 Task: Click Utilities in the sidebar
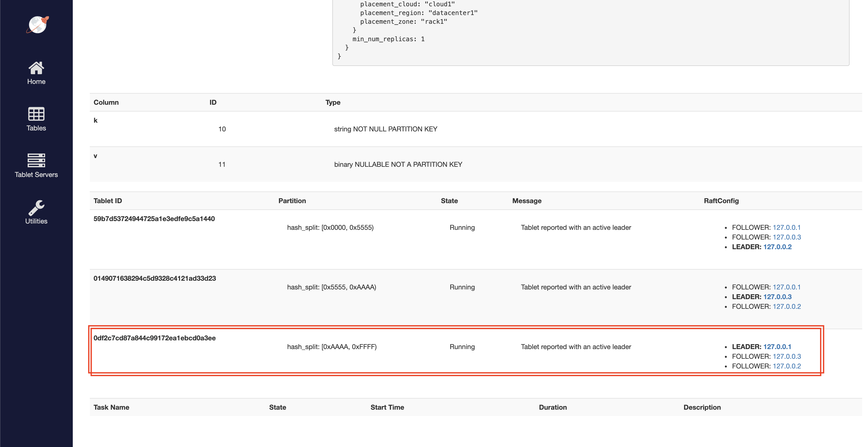tap(36, 221)
